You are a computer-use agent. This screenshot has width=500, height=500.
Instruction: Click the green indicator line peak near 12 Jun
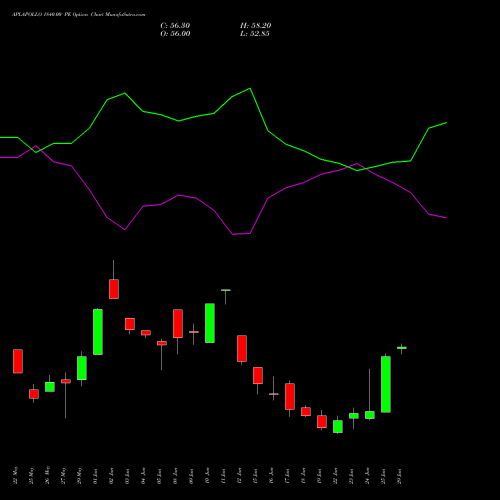pos(250,89)
